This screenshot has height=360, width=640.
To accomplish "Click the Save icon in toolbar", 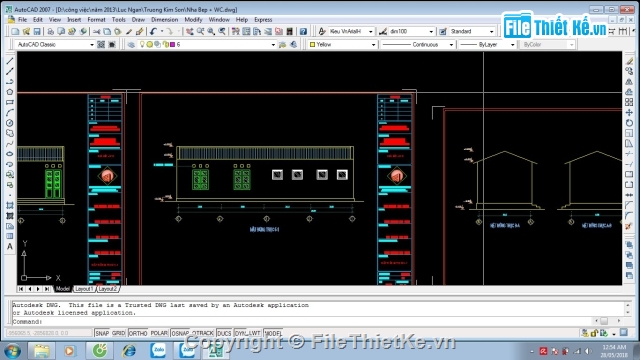I will point(37,31).
